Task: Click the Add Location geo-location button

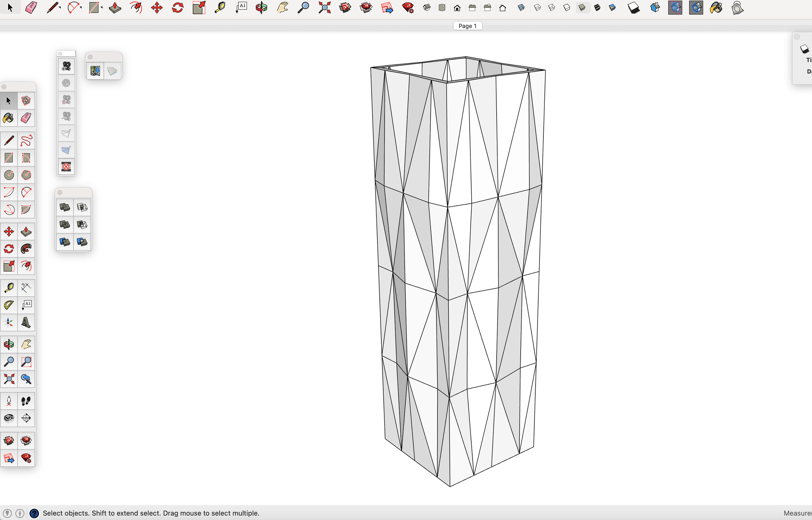Action: pos(95,71)
